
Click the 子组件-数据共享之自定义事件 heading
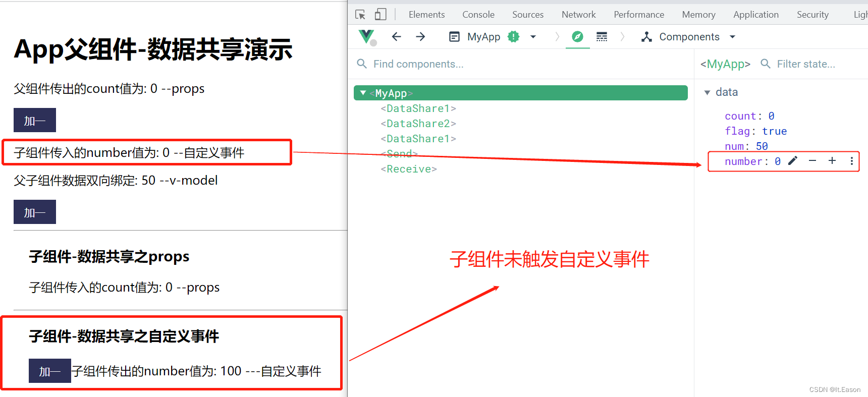(x=124, y=336)
